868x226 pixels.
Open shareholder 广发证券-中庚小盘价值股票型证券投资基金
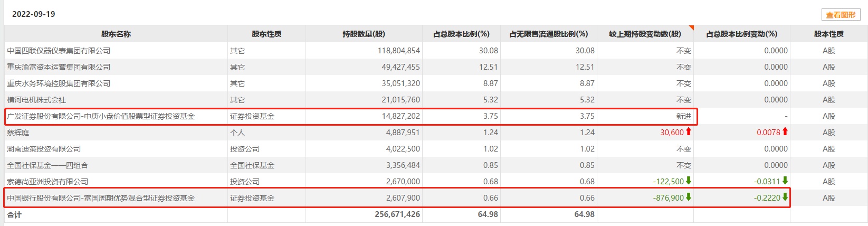(x=101, y=116)
